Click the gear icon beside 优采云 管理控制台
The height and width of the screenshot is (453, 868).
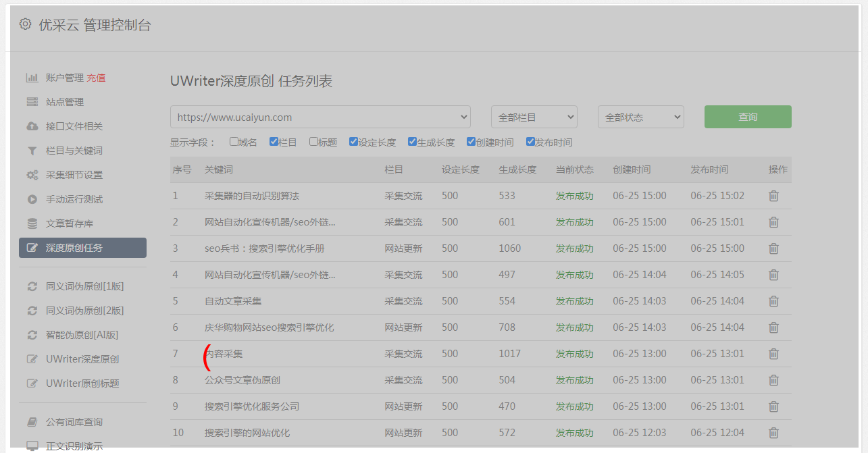(x=25, y=24)
